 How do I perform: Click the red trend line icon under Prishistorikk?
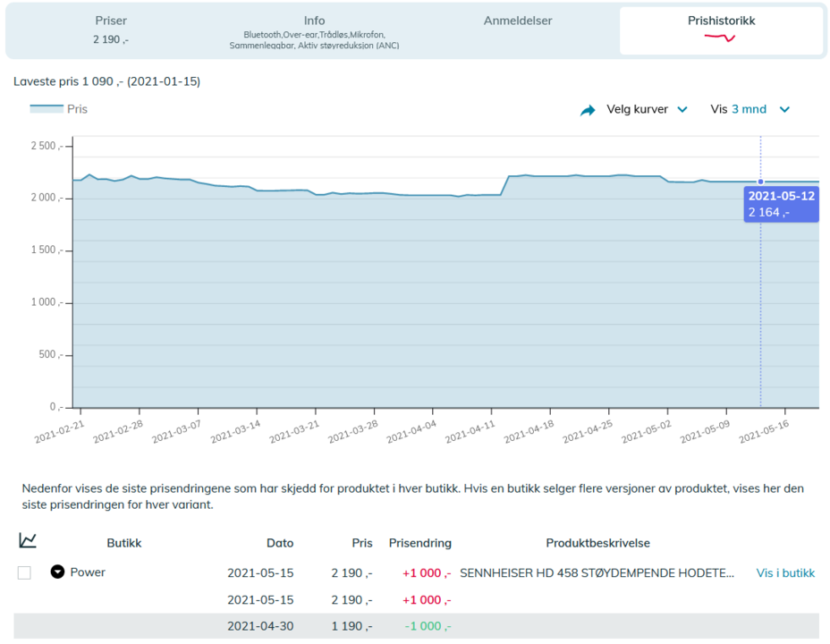(x=720, y=38)
